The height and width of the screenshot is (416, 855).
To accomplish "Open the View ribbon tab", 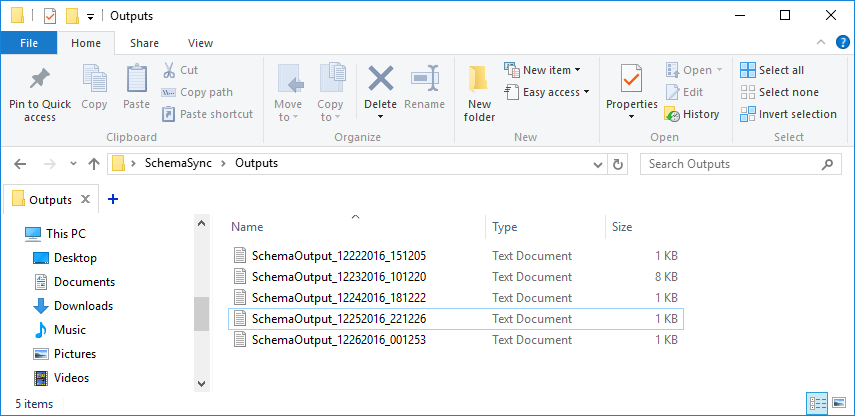I will 200,43.
